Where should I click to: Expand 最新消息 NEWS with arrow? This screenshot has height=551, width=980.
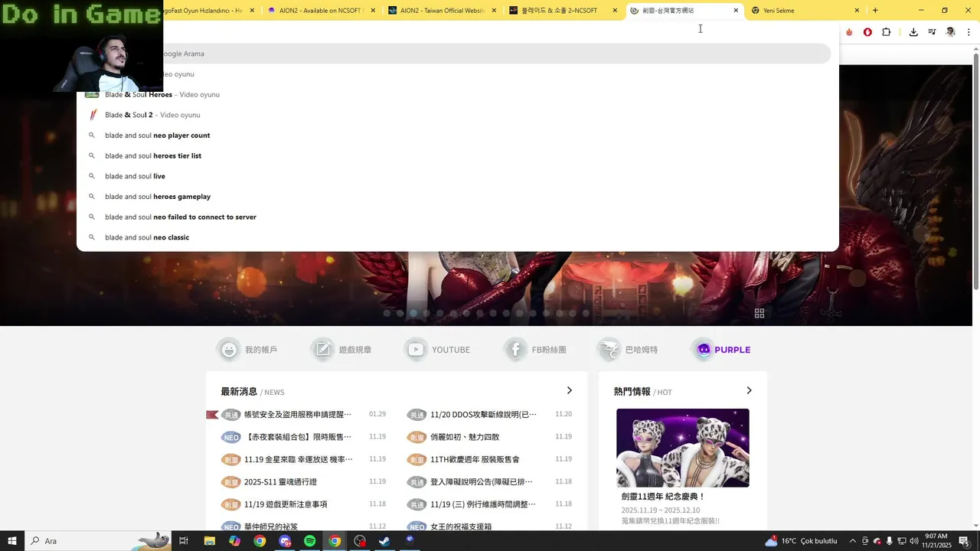(569, 390)
